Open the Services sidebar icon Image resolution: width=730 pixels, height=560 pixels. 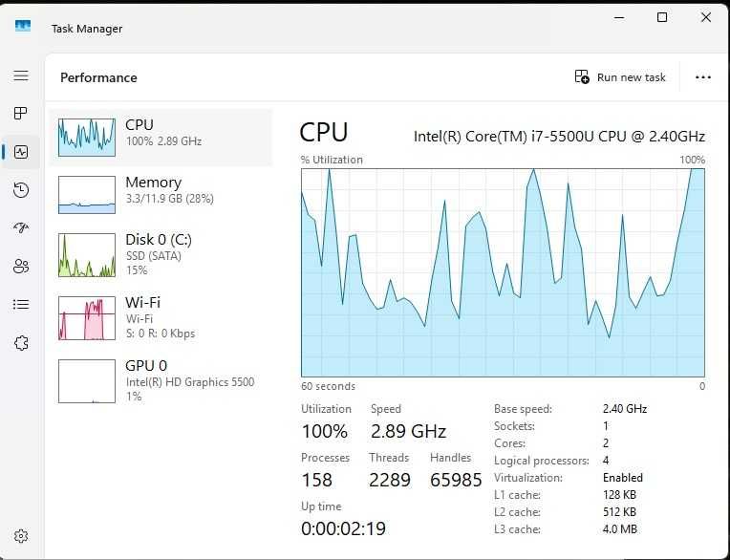(x=21, y=342)
